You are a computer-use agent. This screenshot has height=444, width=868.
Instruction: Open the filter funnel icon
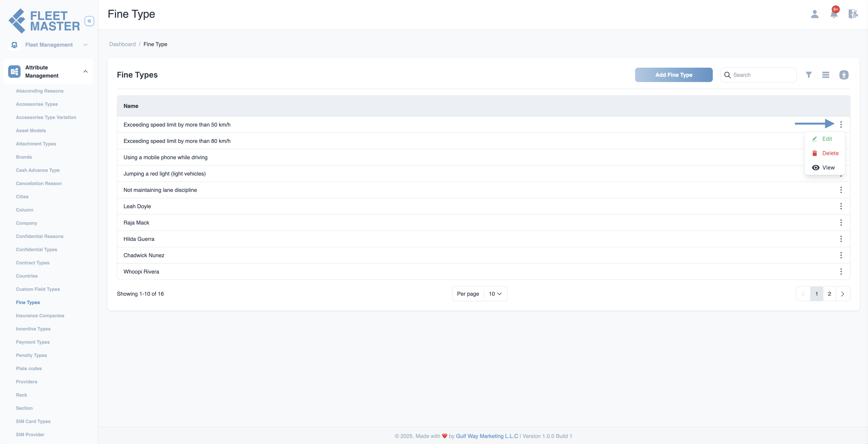pos(808,75)
